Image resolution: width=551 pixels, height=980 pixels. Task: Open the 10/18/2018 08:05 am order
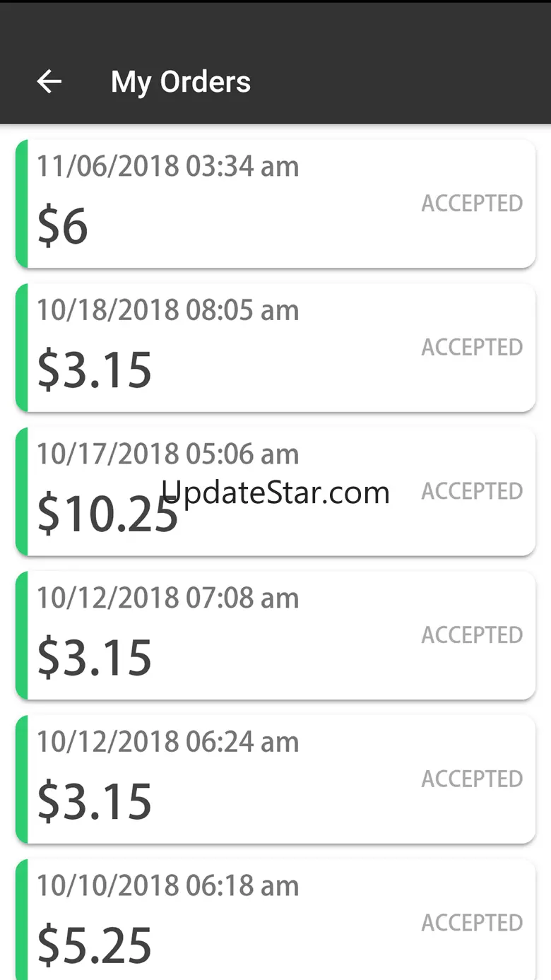coord(168,311)
